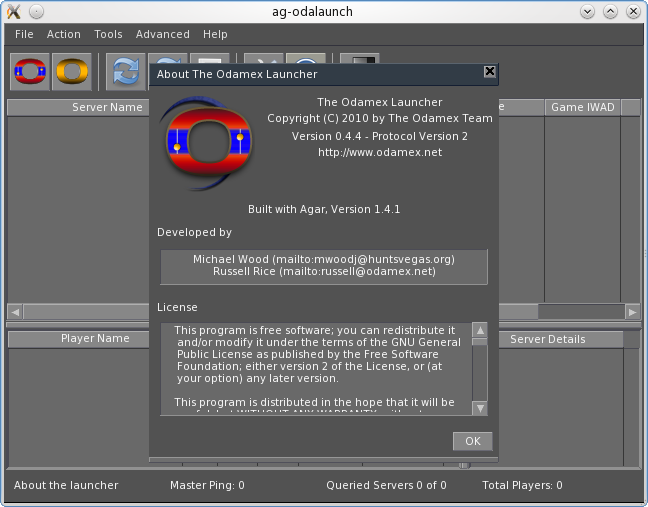Open the Action menu

coord(64,34)
